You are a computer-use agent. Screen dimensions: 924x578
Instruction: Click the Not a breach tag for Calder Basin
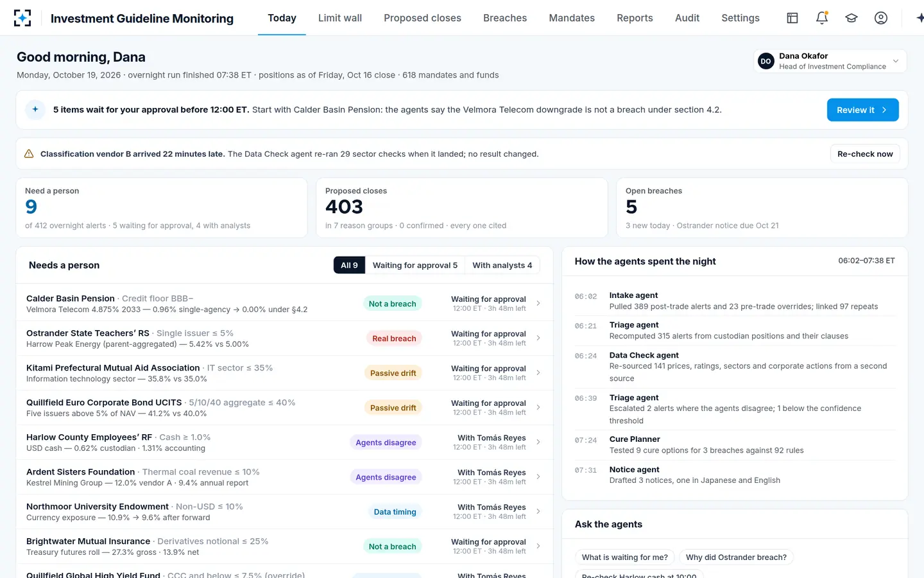393,304
